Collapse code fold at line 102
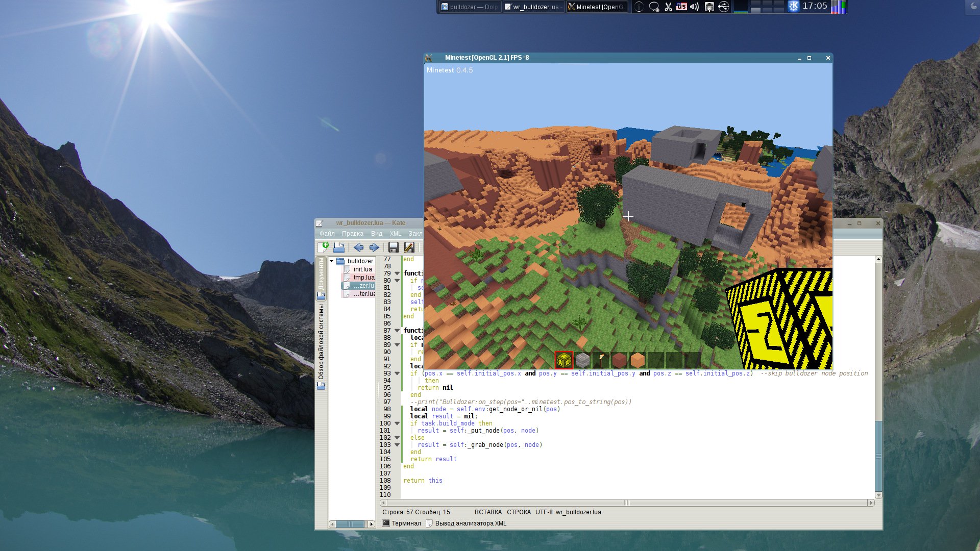980x551 pixels. pyautogui.click(x=397, y=438)
